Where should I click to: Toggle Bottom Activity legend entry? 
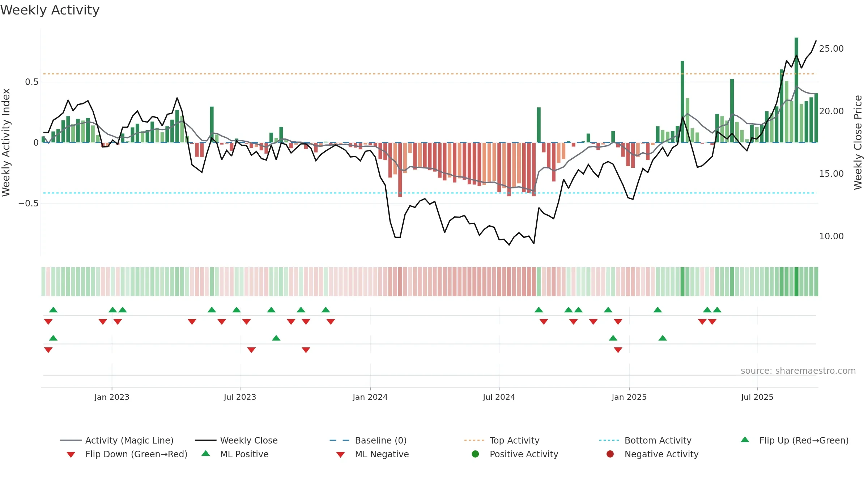pos(645,440)
